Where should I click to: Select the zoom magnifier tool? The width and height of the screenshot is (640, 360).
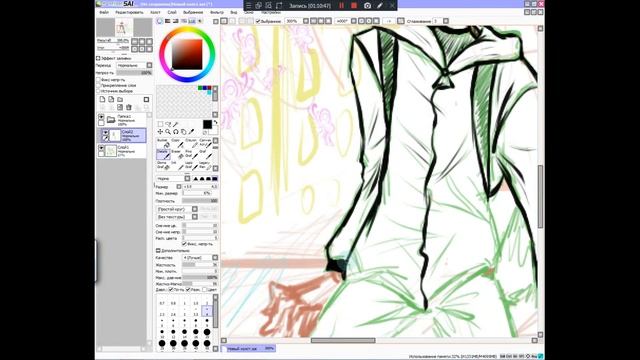168,131
